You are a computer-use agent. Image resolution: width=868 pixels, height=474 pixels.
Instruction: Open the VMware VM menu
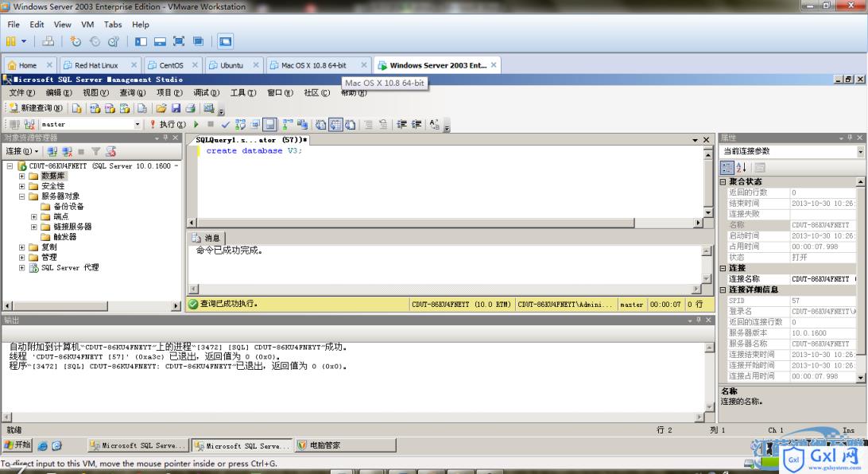pos(87,25)
